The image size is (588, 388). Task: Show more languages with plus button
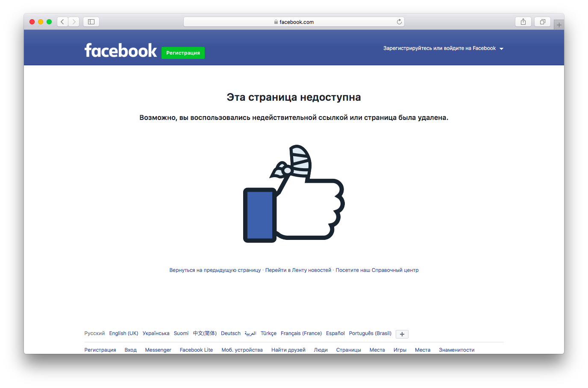coord(402,334)
